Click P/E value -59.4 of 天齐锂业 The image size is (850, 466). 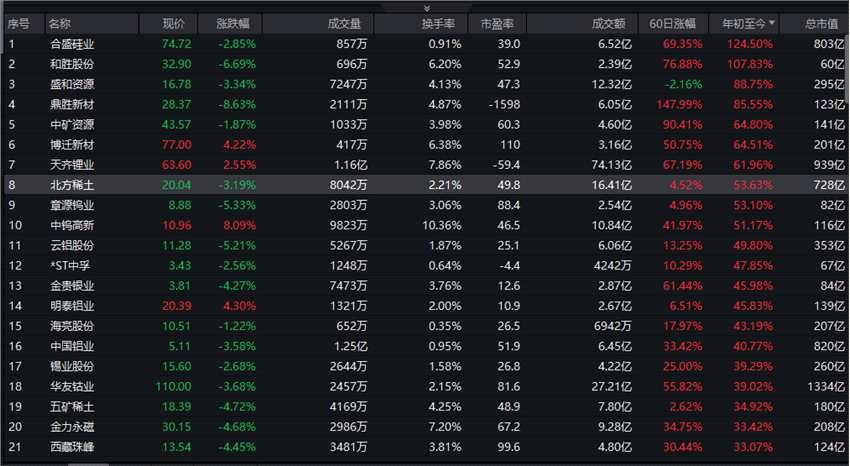(506, 165)
